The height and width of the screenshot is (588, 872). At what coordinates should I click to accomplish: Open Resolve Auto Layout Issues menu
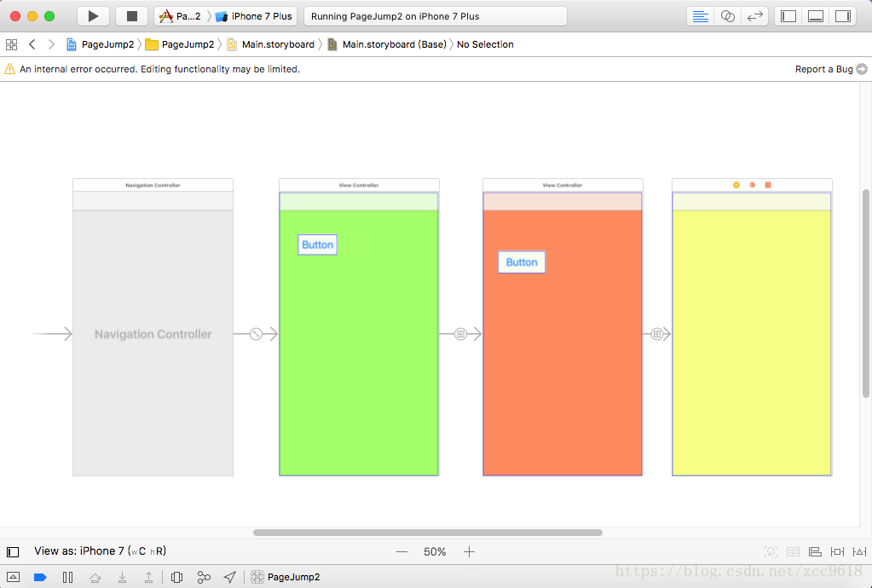[x=860, y=552]
